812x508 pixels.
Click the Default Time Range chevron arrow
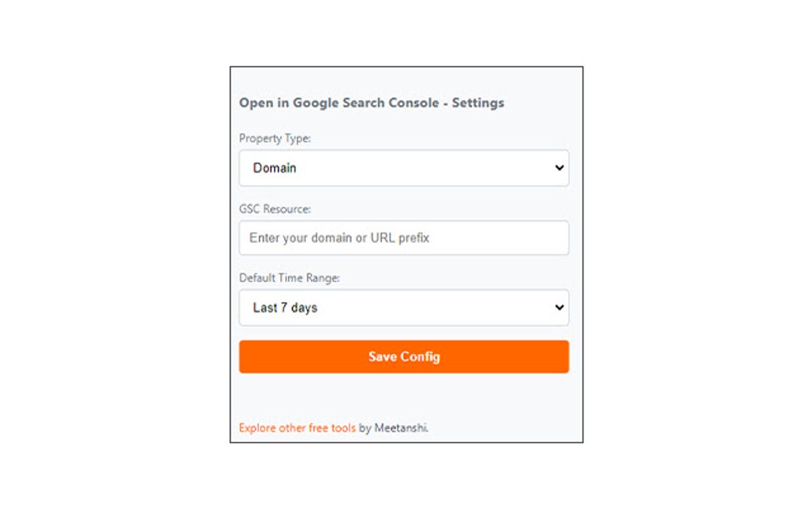pyautogui.click(x=558, y=308)
